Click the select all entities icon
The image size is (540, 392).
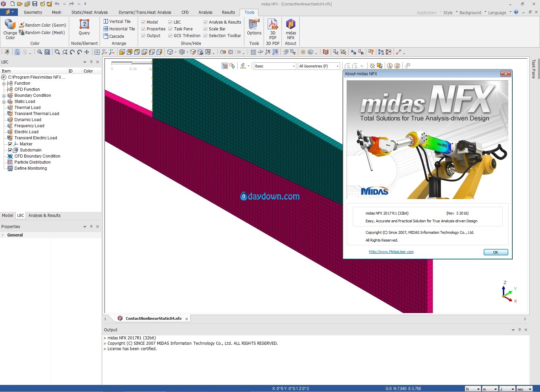tap(380, 66)
